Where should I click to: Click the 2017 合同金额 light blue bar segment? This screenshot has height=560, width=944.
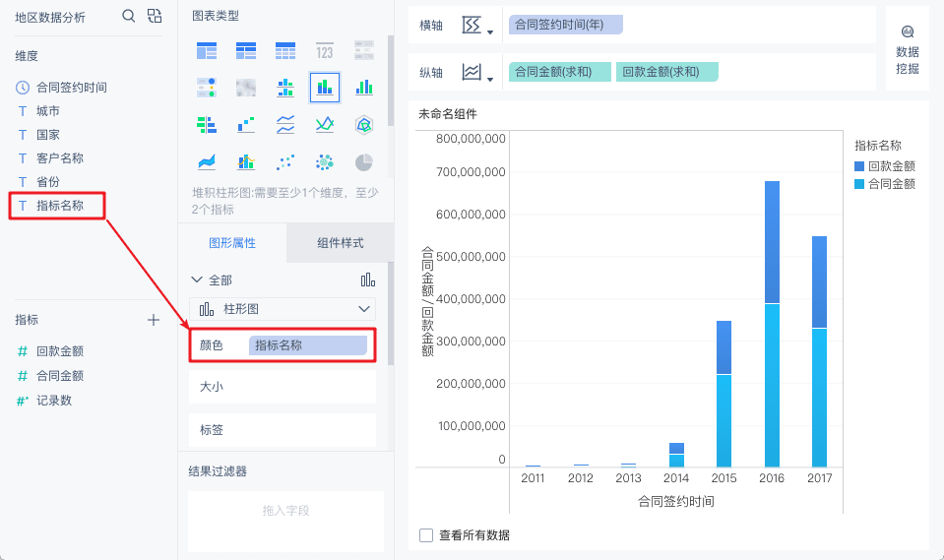point(819,398)
